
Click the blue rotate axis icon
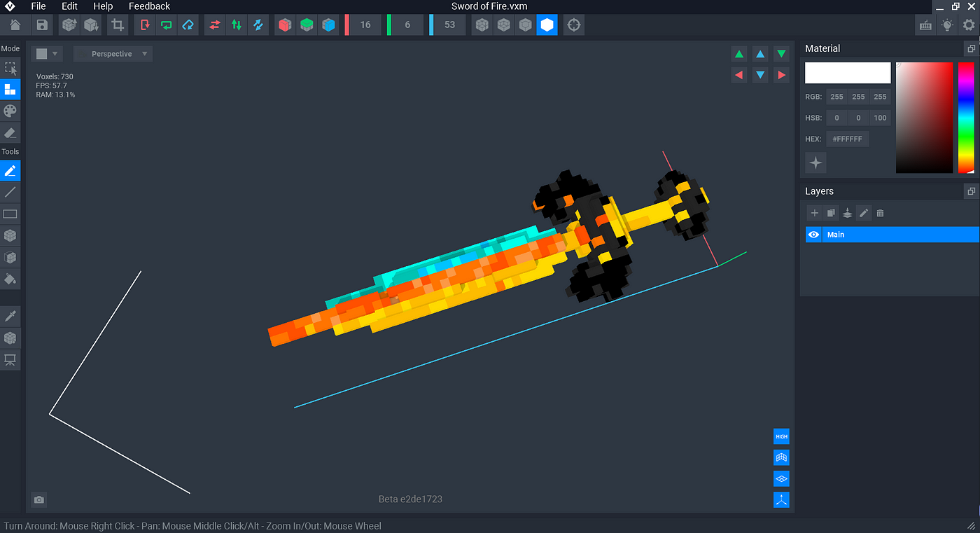pos(188,25)
